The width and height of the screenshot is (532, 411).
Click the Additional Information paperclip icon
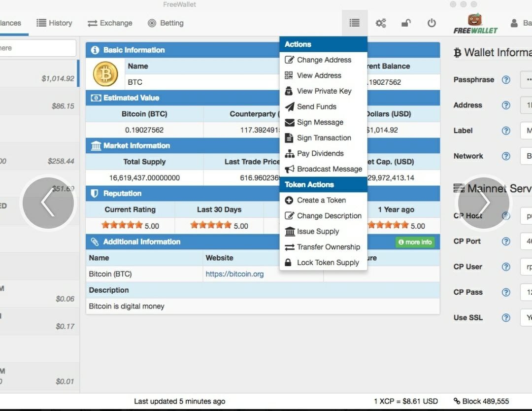coord(95,241)
